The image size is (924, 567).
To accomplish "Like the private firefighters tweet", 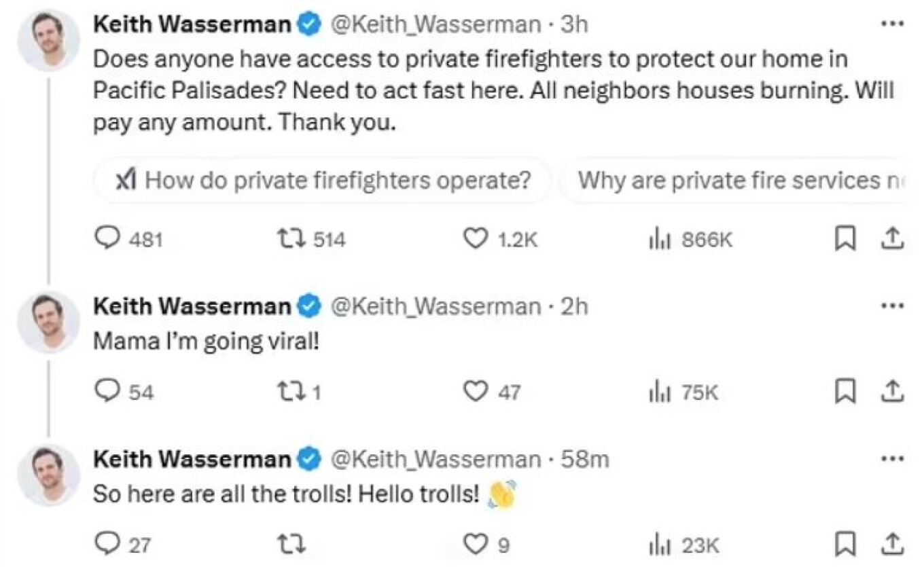I will point(475,238).
